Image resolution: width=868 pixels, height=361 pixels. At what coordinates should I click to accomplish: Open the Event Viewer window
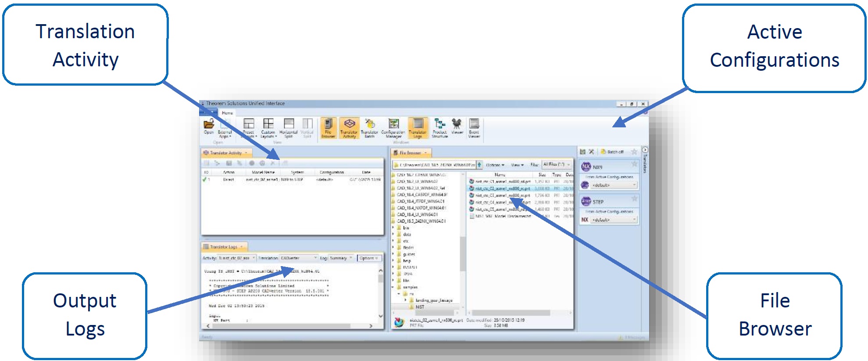tap(474, 128)
